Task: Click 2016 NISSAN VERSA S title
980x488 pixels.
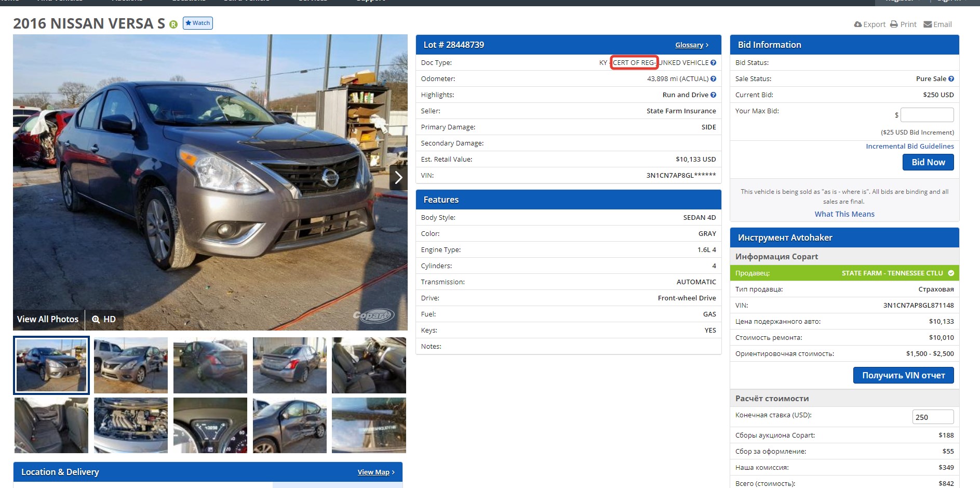Action: (89, 23)
